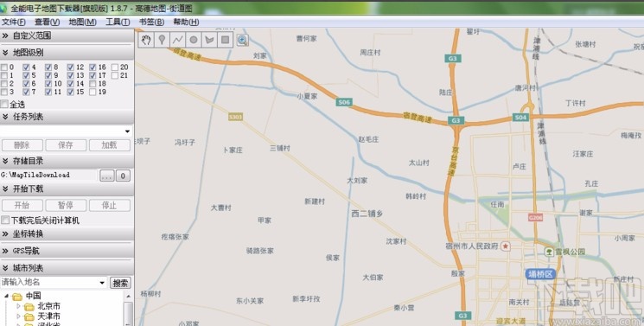Image resolution: width=644 pixels, height=326 pixels.
Task: Select the hand pan tool
Action: coord(146,40)
